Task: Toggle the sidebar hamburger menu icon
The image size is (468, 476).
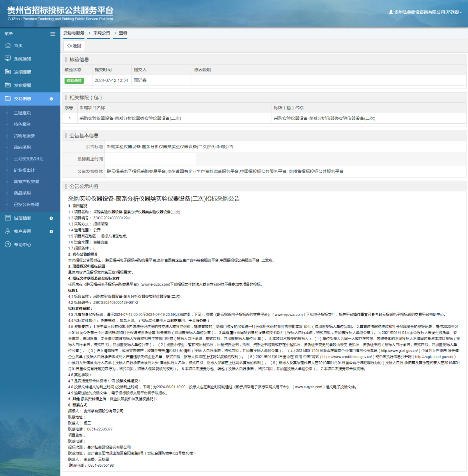Action: pos(53,34)
